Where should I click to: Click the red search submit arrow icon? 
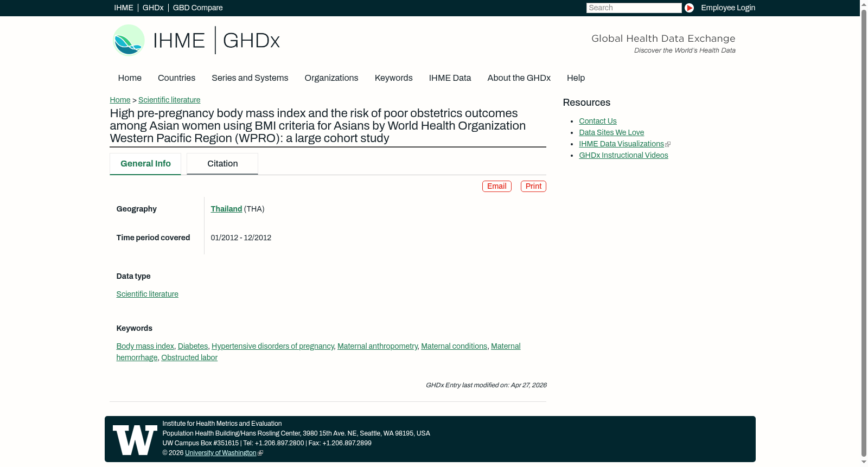point(689,8)
